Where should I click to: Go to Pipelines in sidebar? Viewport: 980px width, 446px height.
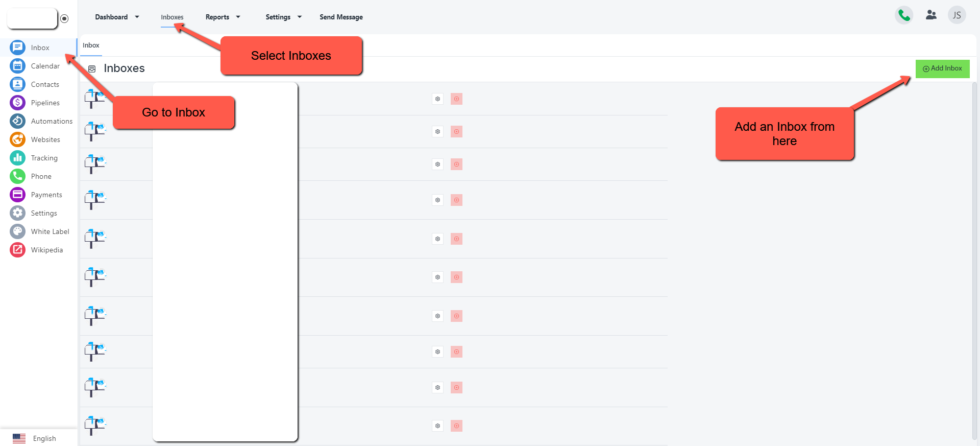(x=45, y=103)
